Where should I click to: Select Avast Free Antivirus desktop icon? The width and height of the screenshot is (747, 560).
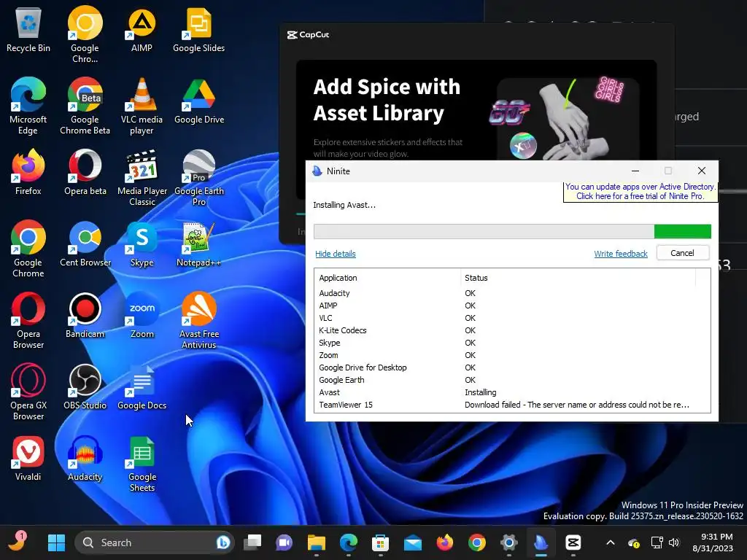pyautogui.click(x=198, y=321)
